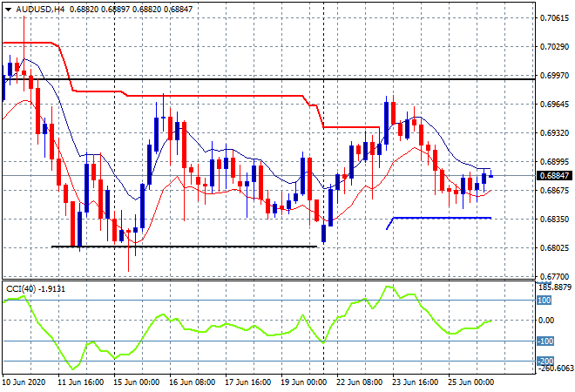
Task: Click the 0.70615 price scale label
Action: pyautogui.click(x=554, y=18)
